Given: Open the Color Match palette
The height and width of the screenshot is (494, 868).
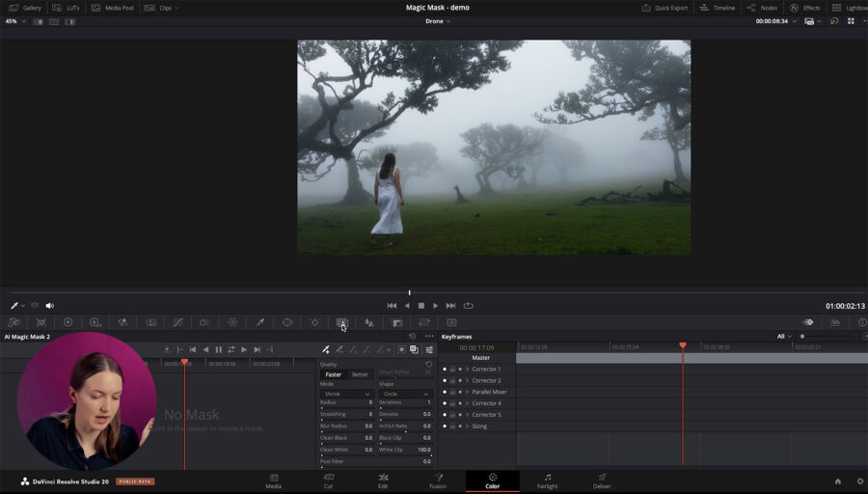Looking at the screenshot, I should pos(41,322).
